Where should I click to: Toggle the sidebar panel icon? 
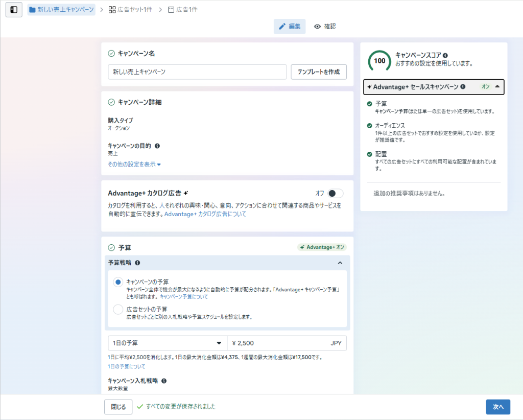tap(14, 10)
